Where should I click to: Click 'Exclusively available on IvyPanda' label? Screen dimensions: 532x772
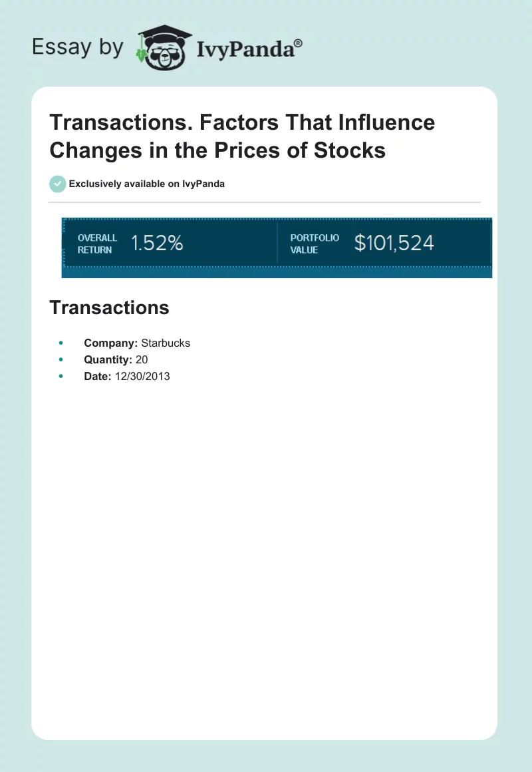[146, 184]
